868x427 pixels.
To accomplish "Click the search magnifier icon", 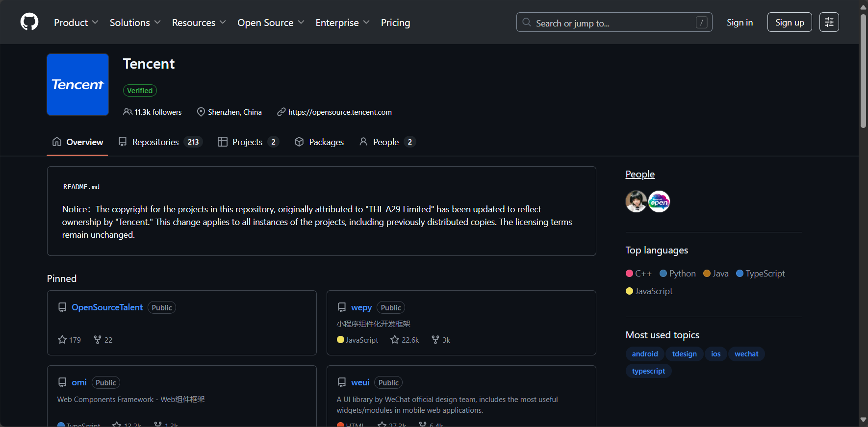I will (527, 23).
